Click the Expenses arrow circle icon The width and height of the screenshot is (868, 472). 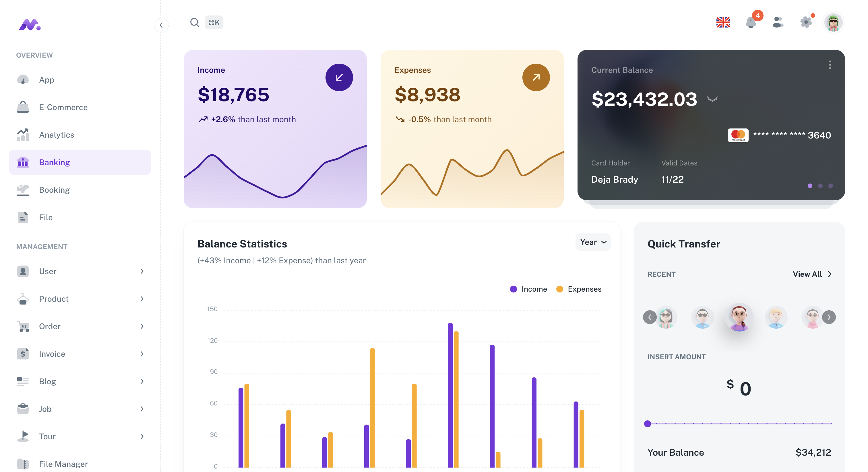tap(536, 78)
